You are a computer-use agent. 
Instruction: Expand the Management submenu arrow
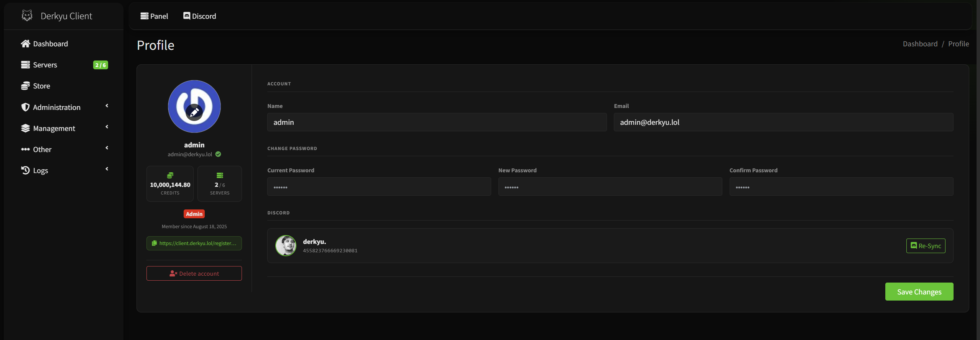click(x=107, y=127)
